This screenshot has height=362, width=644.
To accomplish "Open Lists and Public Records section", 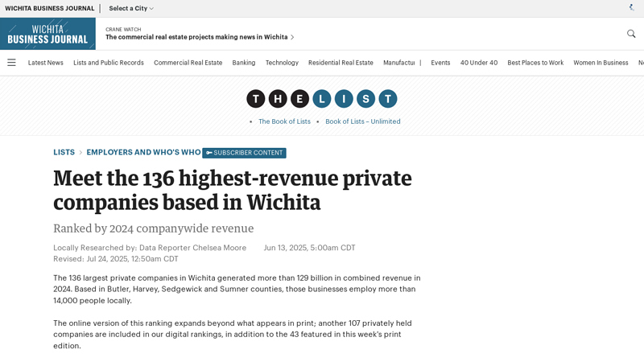I will click(109, 63).
